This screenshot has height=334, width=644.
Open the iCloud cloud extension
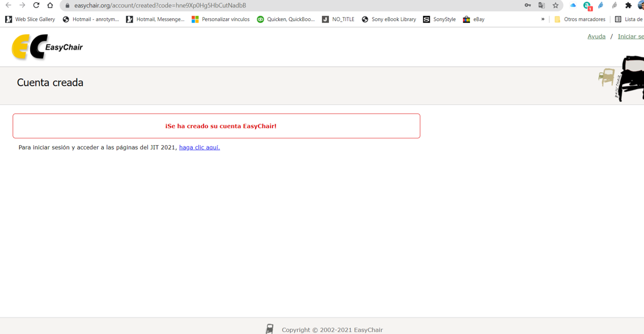[x=573, y=5]
